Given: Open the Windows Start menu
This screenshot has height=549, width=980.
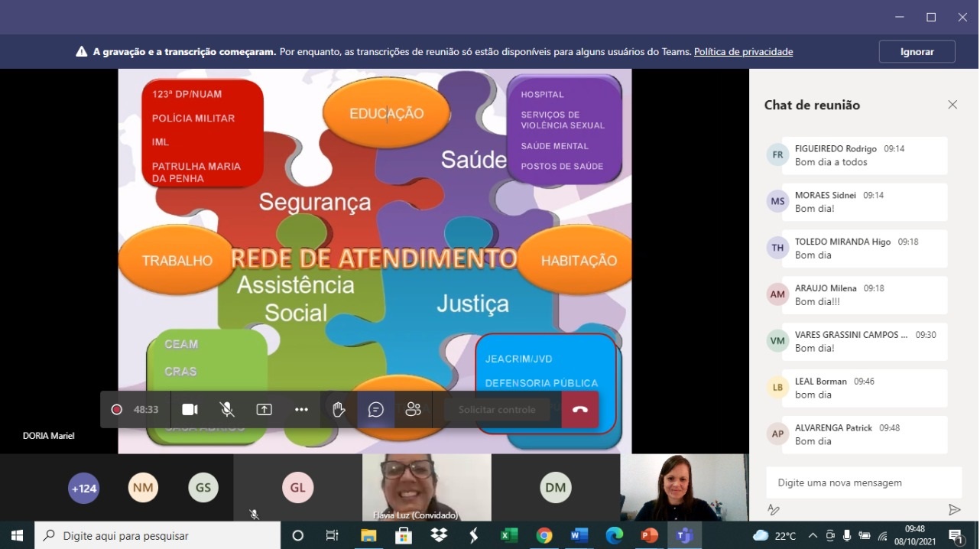Looking at the screenshot, I should pyautogui.click(x=17, y=535).
